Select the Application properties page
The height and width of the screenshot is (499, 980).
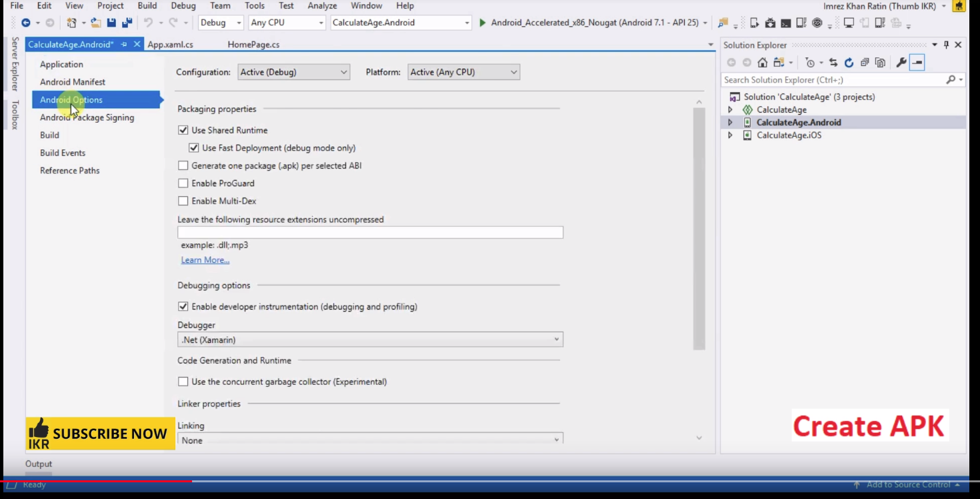(x=61, y=64)
